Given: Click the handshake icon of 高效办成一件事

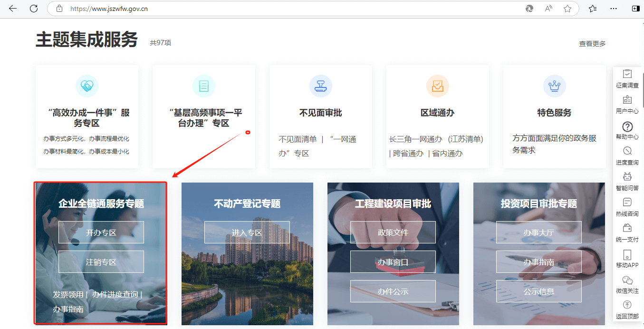Looking at the screenshot, I should click(87, 86).
